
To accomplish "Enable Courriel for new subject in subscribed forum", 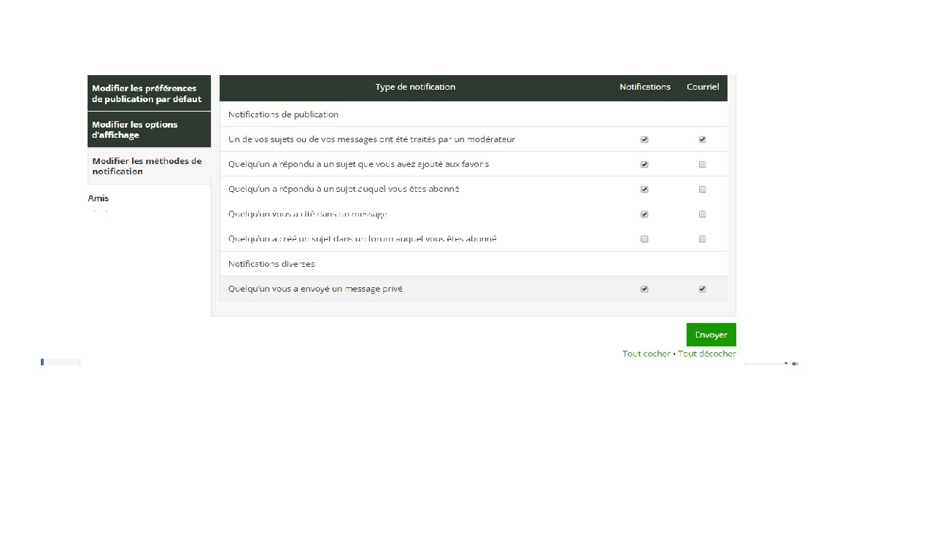I will (x=703, y=239).
